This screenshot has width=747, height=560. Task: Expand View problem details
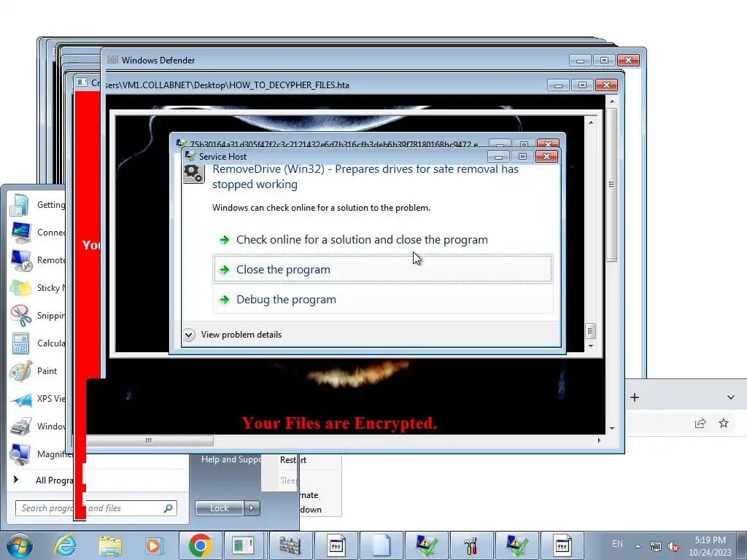pyautogui.click(x=189, y=335)
